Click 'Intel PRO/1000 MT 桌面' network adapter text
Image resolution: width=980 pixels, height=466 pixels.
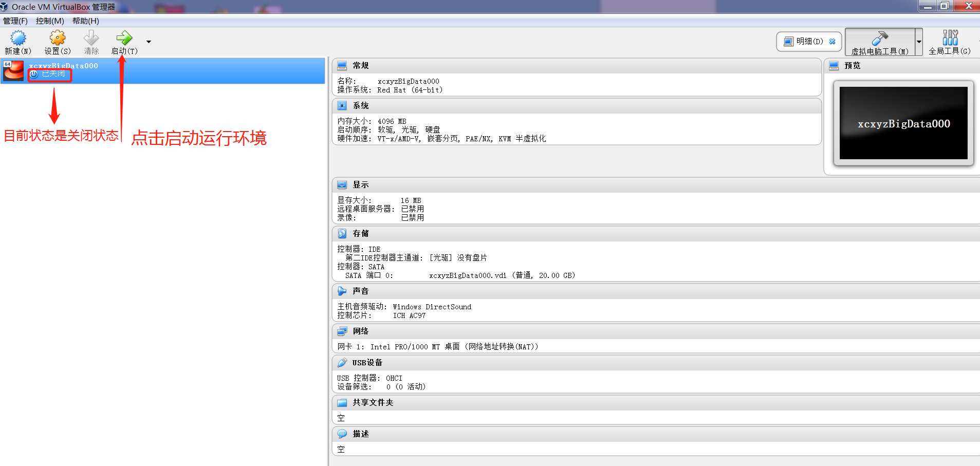[x=415, y=347]
